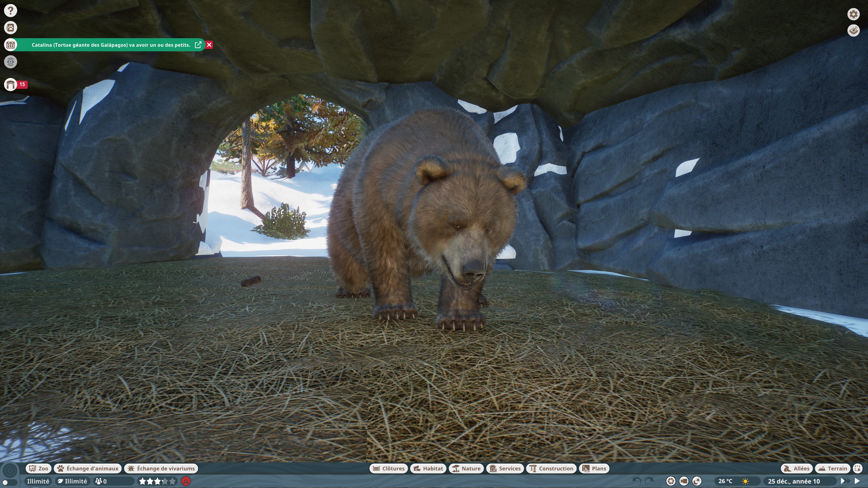Click the leaf Illimité conservation credits
The height and width of the screenshot is (488, 868).
[72, 481]
